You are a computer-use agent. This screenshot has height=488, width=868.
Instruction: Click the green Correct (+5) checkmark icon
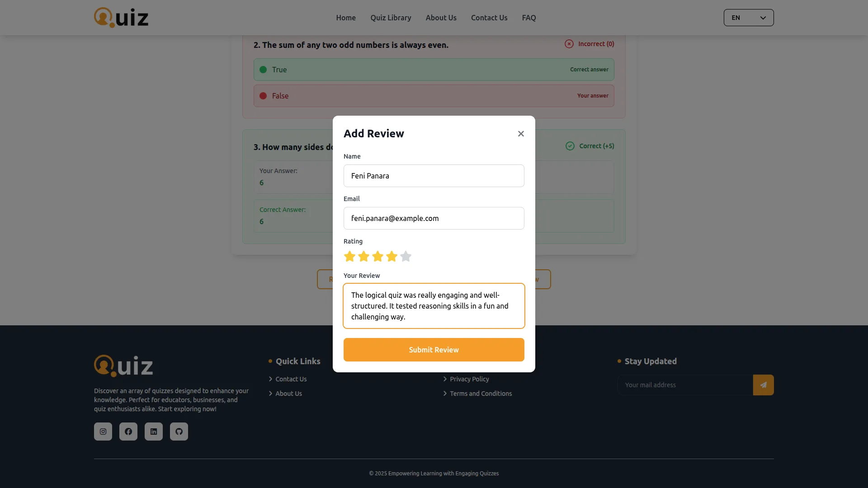(570, 146)
